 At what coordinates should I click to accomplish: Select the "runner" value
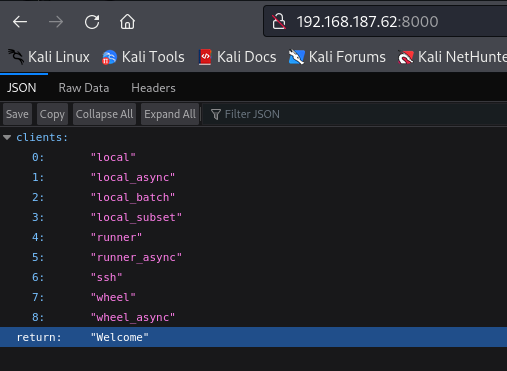point(116,237)
